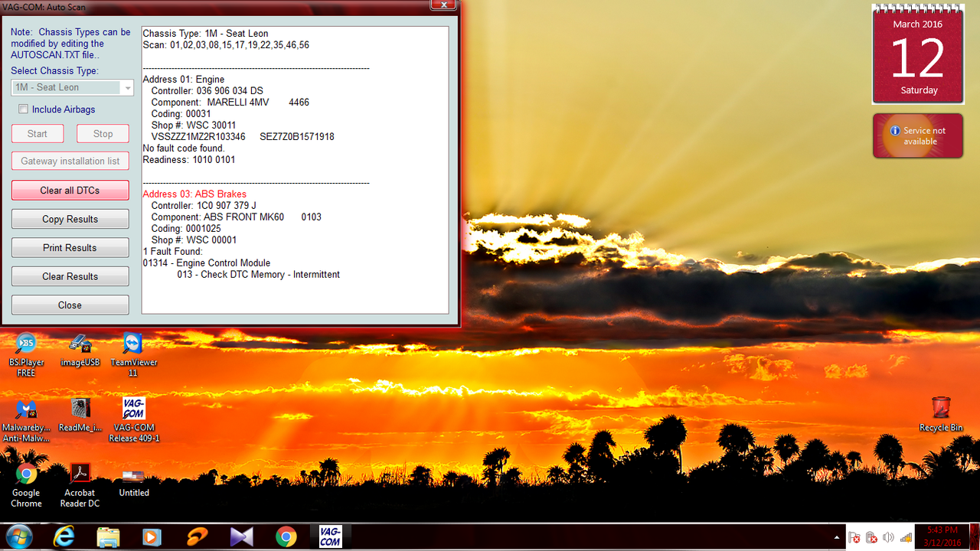Launch Internet Explorer from the taskbar
980x551 pixels.
65,536
